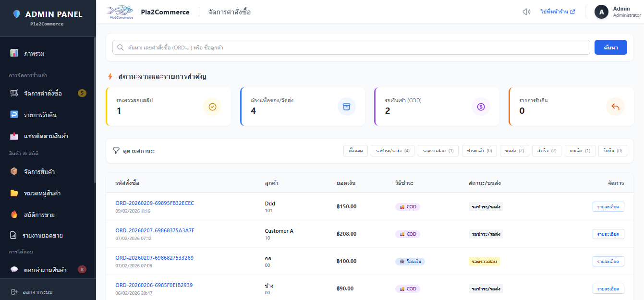Click the chart icon beside ภาพรวม
This screenshot has width=644, height=300.
(x=14, y=53)
